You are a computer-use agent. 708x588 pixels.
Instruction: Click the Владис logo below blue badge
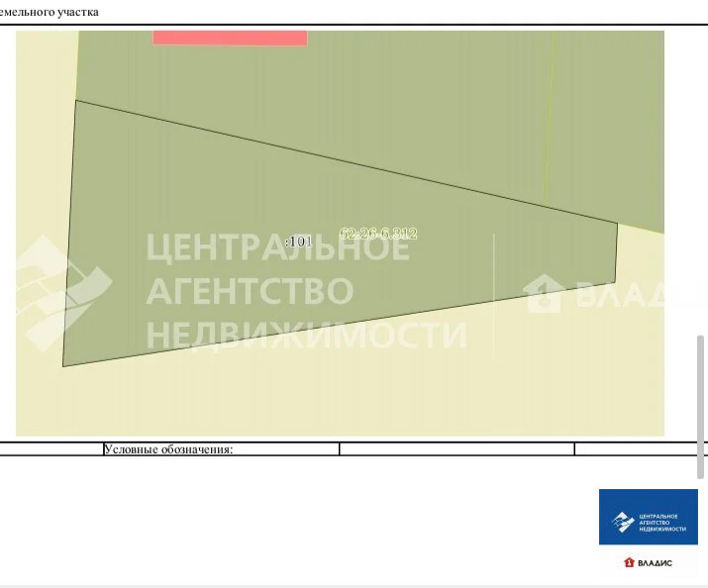(649, 562)
